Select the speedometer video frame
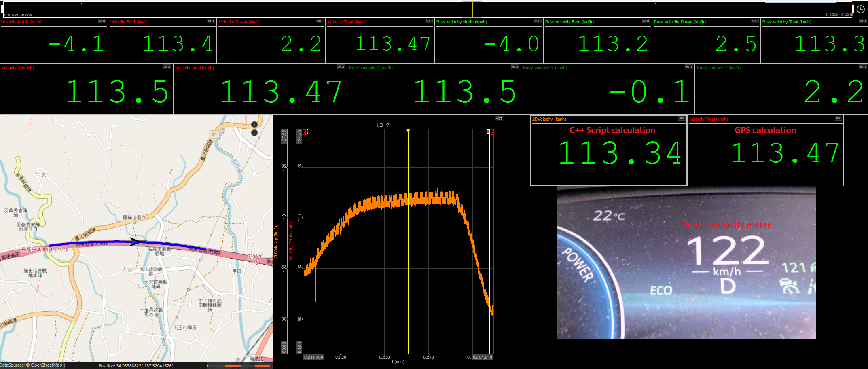Screen dimensions: 868x369 pyautogui.click(x=686, y=263)
